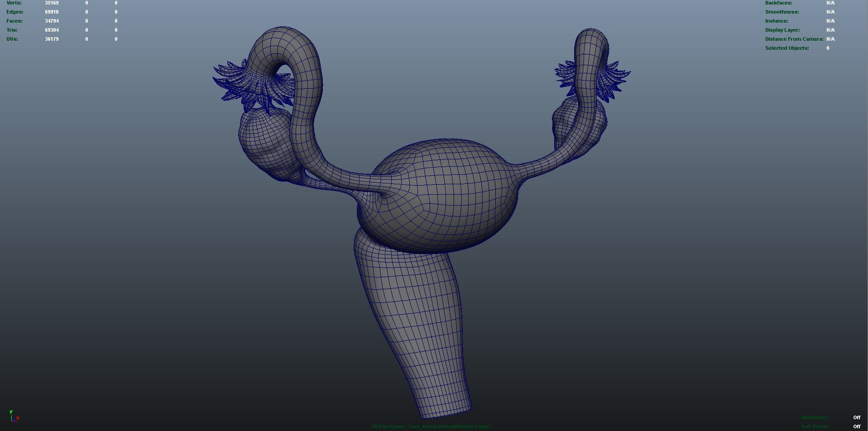
Task: Click the Edges count readout showing 69910
Action: pyautogui.click(x=52, y=12)
